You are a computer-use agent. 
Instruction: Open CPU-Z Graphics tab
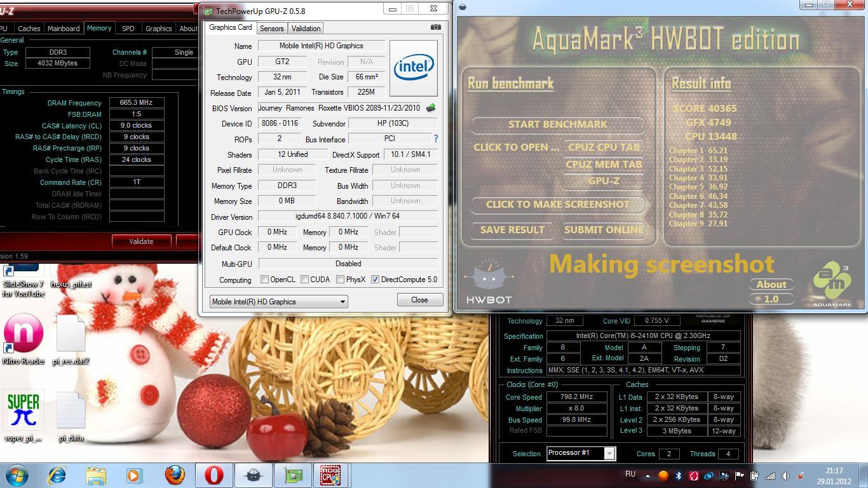[x=158, y=29]
